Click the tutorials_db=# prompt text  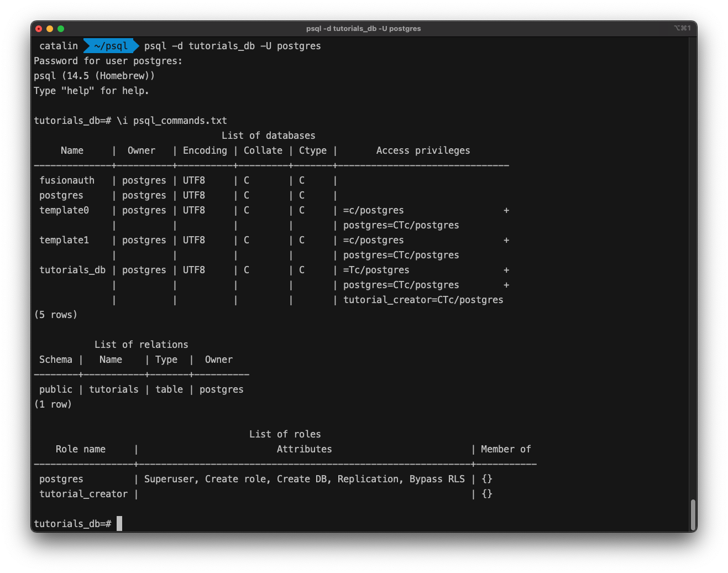coord(72,523)
